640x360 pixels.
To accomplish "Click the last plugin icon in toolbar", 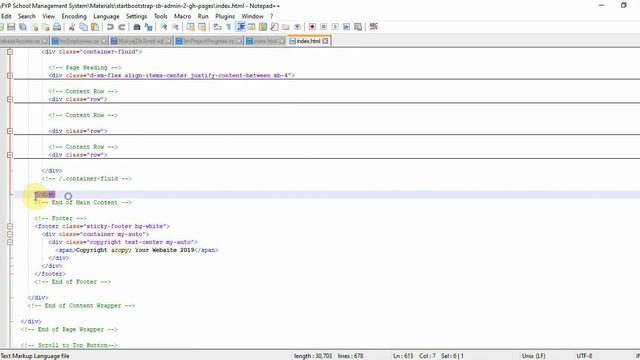I will pyautogui.click(x=373, y=27).
